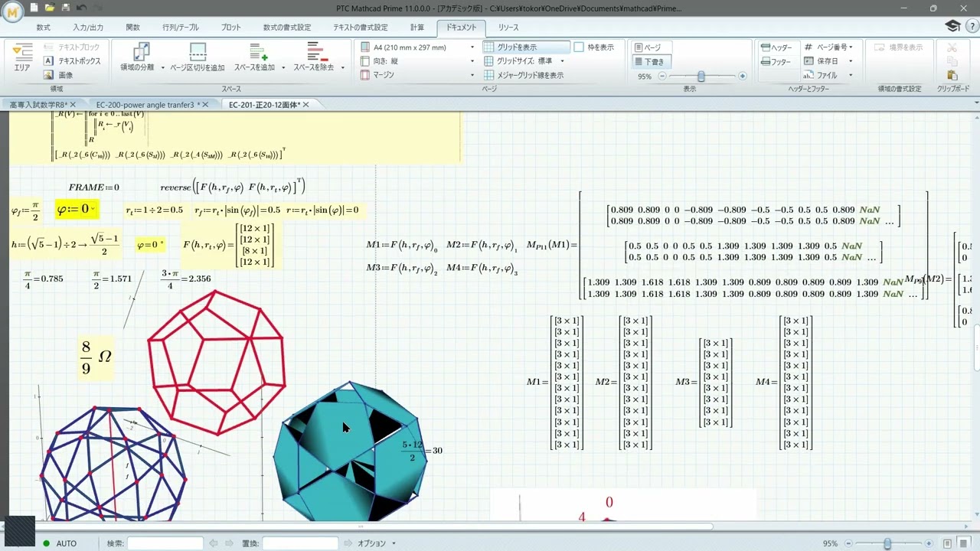980x551 pixels.
Task: Open the 計算 ribbon tab
Action: click(x=416, y=28)
